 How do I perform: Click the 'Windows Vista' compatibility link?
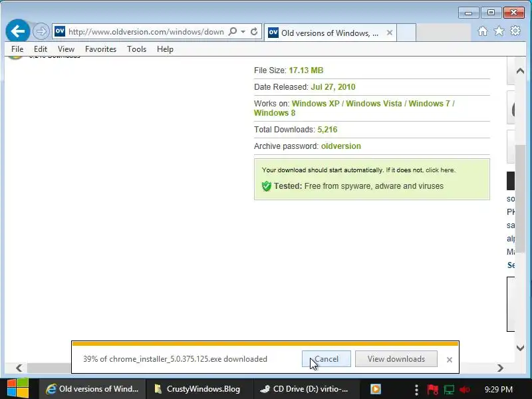[374, 104]
